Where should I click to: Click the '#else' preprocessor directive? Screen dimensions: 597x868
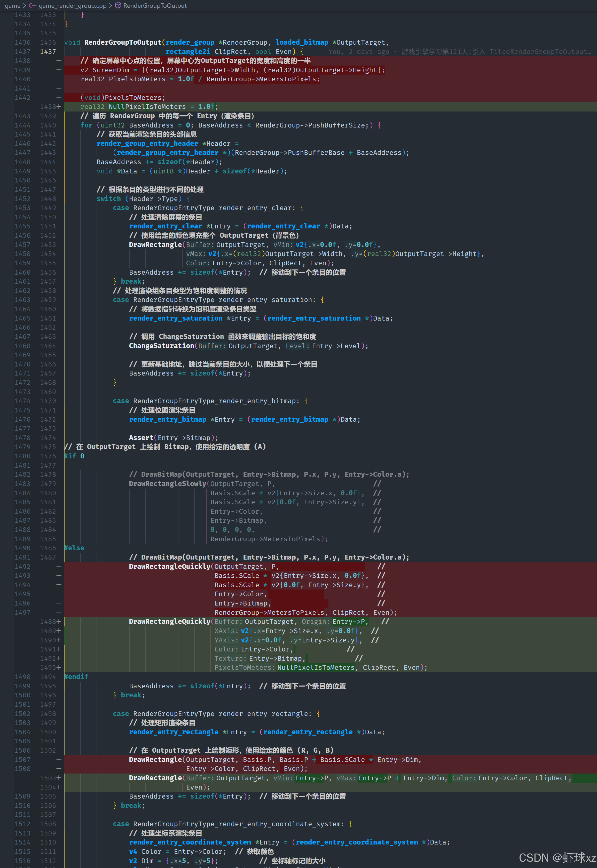coord(74,548)
